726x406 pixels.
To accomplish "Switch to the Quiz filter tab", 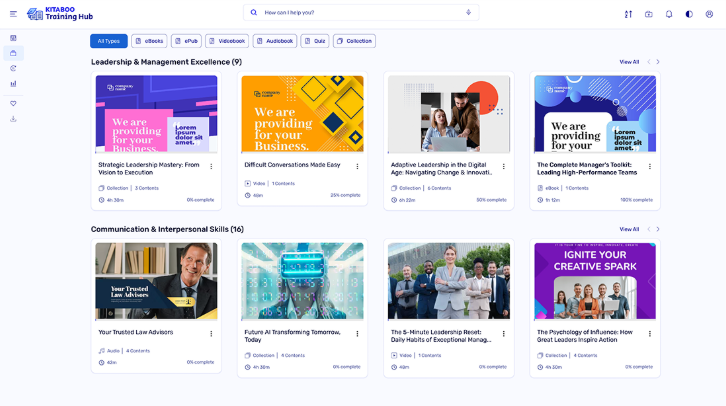I will (x=314, y=41).
